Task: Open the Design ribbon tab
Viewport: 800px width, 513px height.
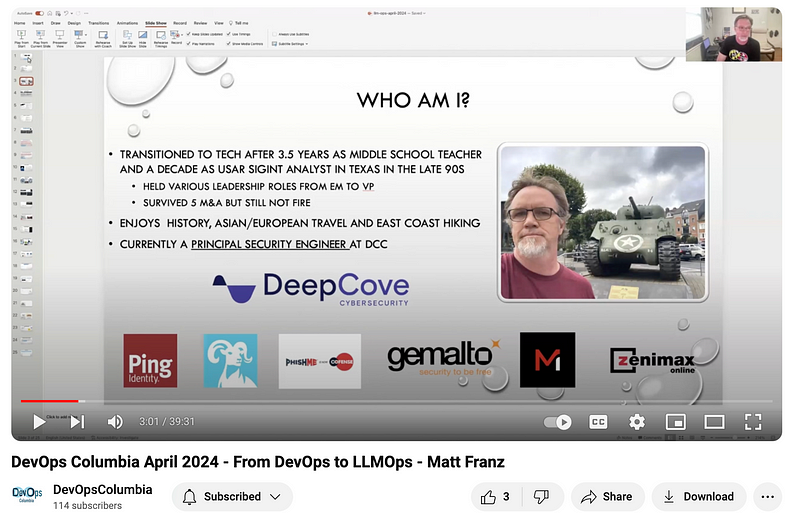Action: (x=74, y=23)
